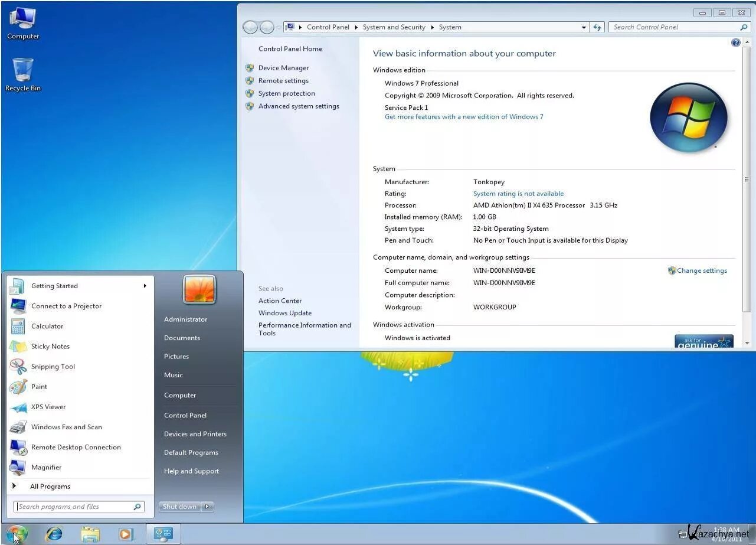Click the Back navigation arrow
Screen dimensions: 756x545
point(251,27)
